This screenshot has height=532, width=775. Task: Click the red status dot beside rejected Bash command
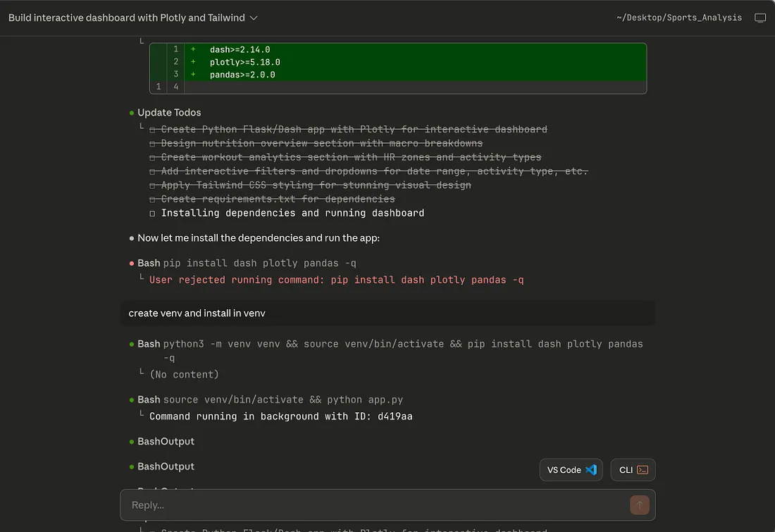pyautogui.click(x=132, y=264)
